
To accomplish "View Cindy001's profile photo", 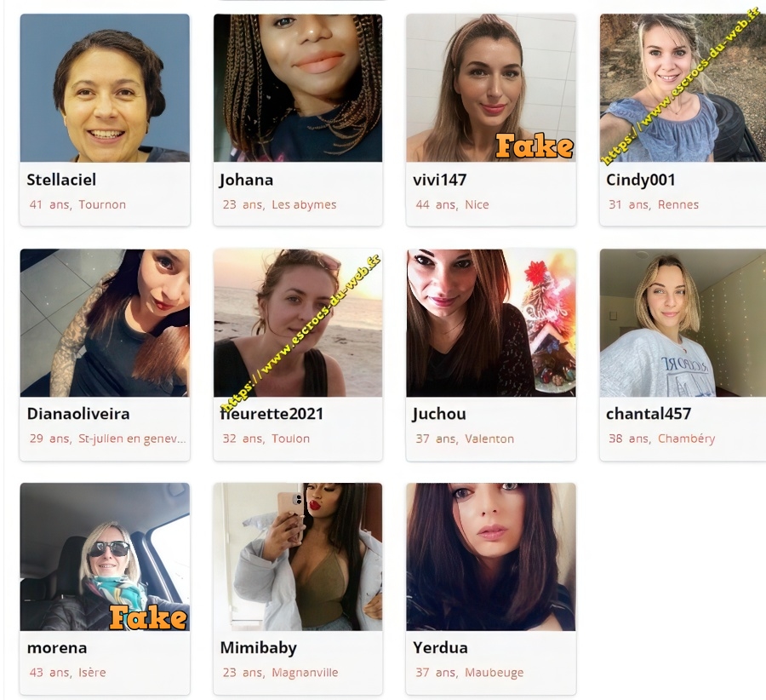I will click(683, 88).
